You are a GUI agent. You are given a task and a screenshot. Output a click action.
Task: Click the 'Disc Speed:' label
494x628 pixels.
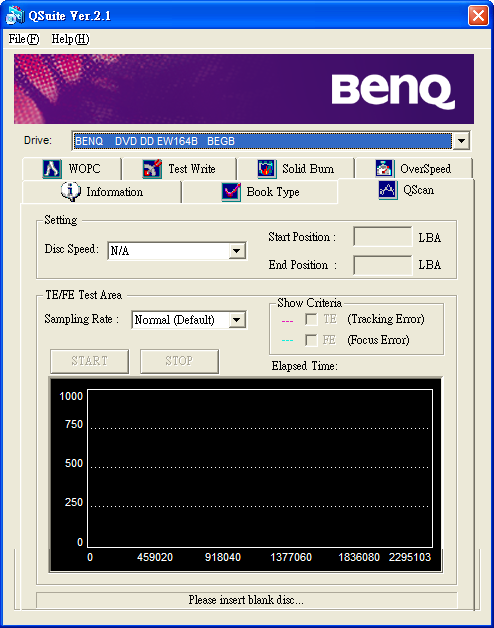point(71,249)
